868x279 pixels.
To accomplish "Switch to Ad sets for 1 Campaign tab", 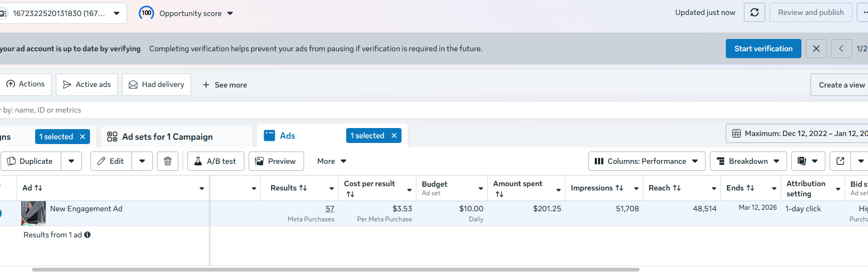I will click(167, 137).
